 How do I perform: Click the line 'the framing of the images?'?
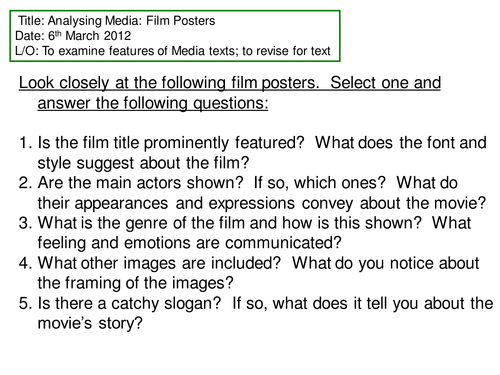coord(135,283)
